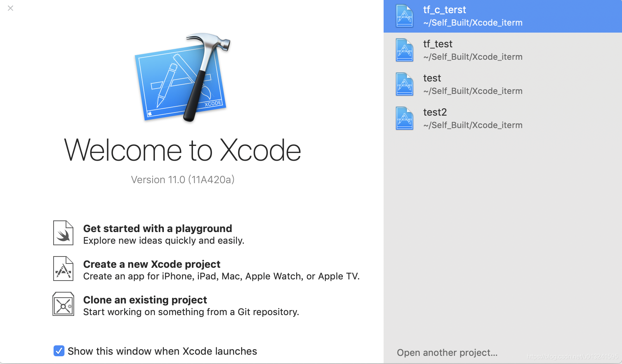This screenshot has height=364, width=622.
Task: Open Get started with a playground
Action: pos(157,229)
